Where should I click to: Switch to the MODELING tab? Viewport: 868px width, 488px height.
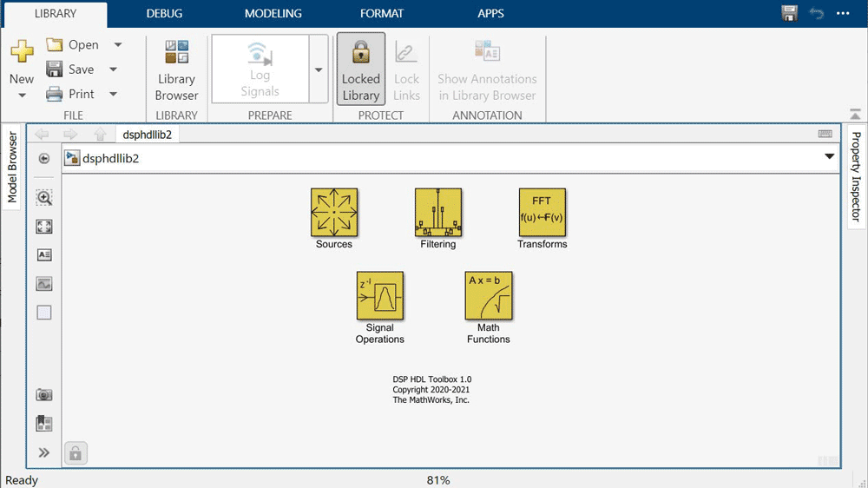[x=273, y=14]
